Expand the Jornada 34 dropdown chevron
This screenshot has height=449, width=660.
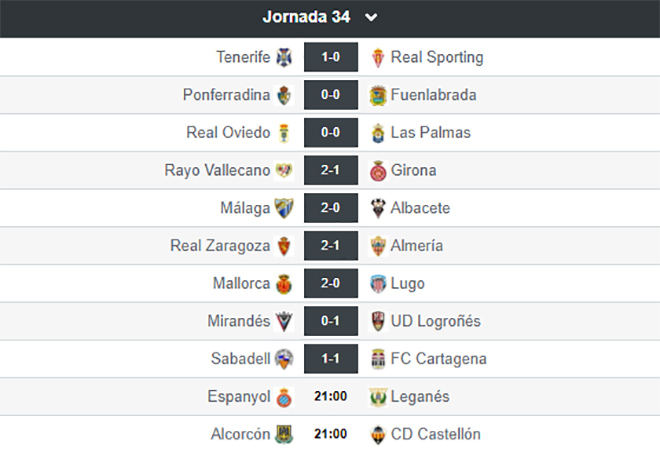click(371, 17)
